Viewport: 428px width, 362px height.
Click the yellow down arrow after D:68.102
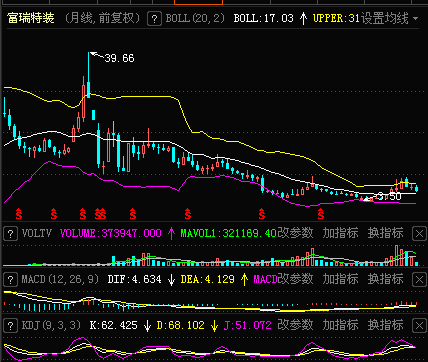(x=214, y=325)
